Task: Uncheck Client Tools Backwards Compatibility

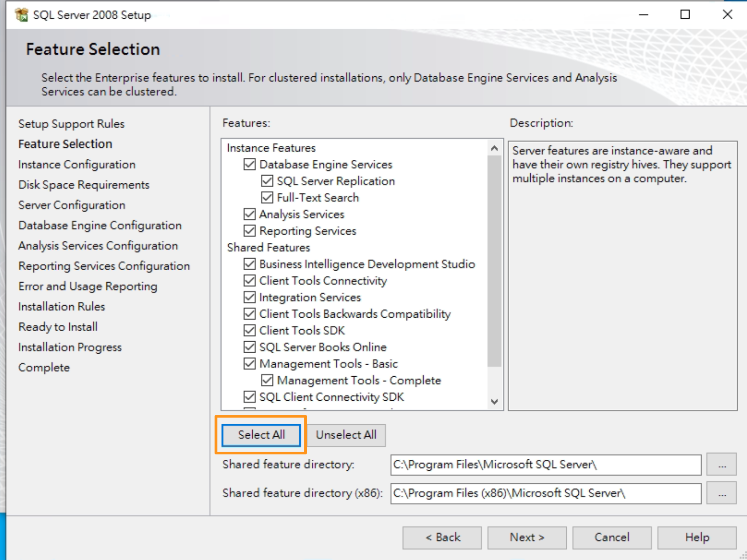Action: [x=249, y=314]
